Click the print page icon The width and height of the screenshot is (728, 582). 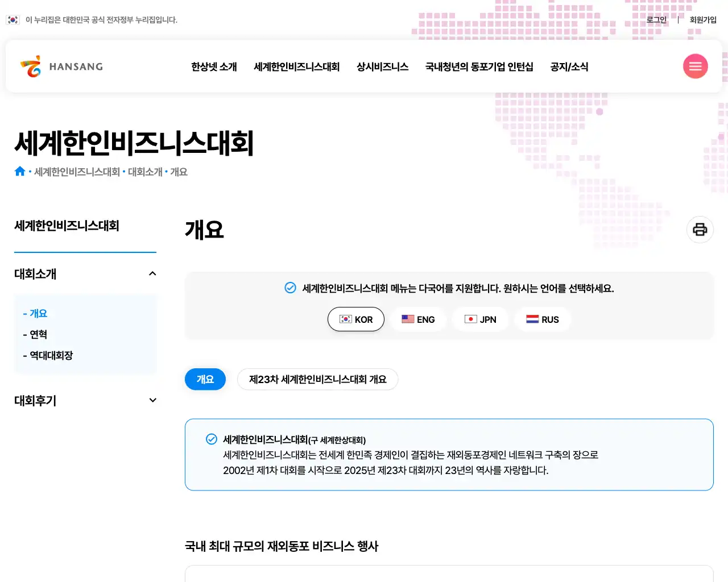(x=700, y=230)
